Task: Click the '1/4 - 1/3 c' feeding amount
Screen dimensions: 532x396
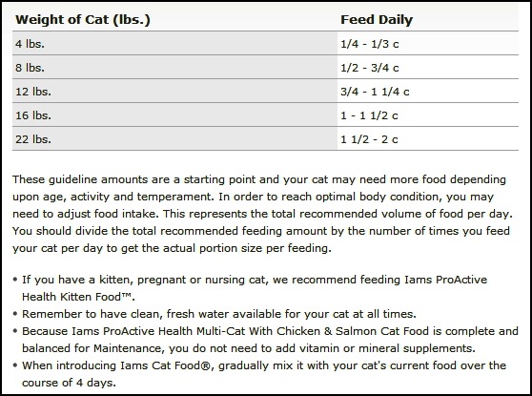Action: (370, 44)
